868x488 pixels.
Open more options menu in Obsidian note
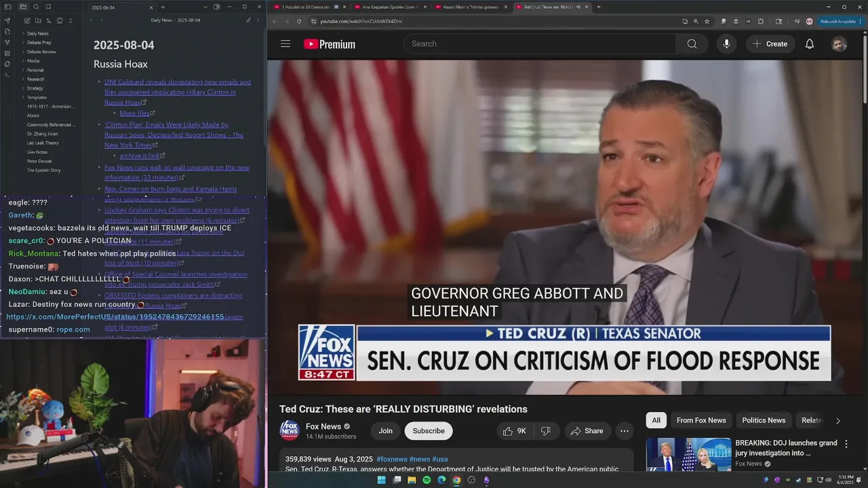point(258,20)
